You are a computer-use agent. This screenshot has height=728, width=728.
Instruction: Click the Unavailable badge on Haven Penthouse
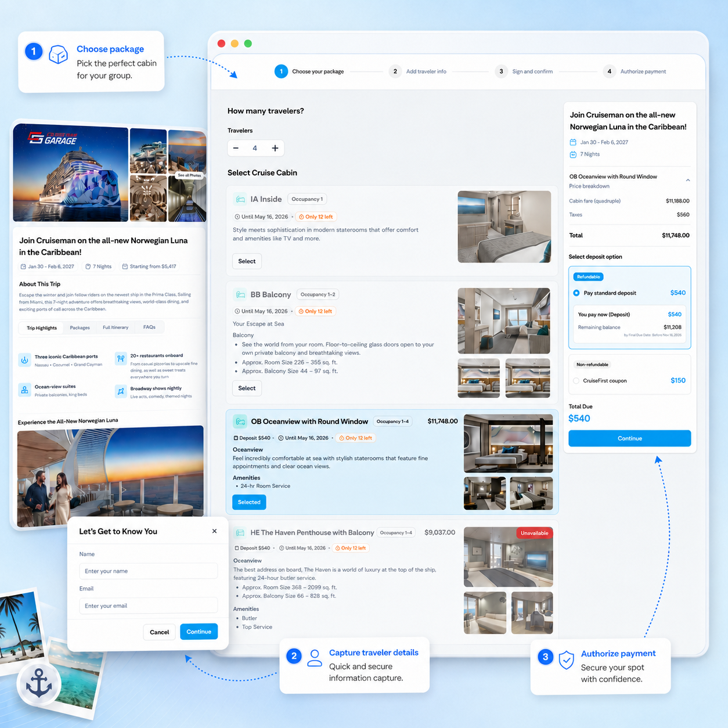[534, 533]
